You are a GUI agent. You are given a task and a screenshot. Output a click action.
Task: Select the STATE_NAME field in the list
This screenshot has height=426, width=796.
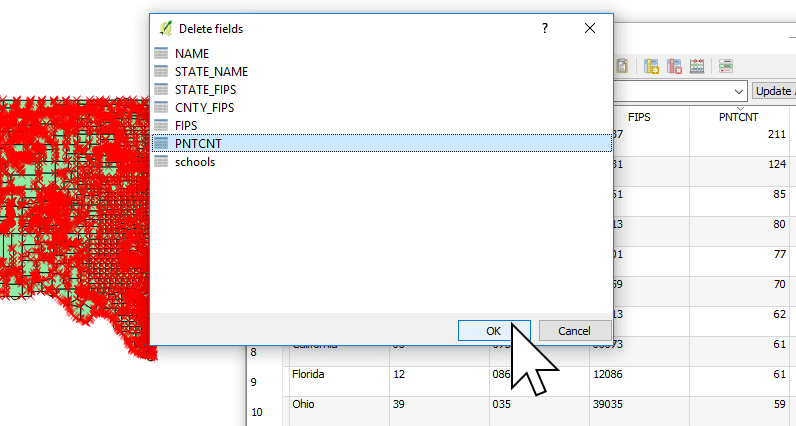[x=382, y=72]
